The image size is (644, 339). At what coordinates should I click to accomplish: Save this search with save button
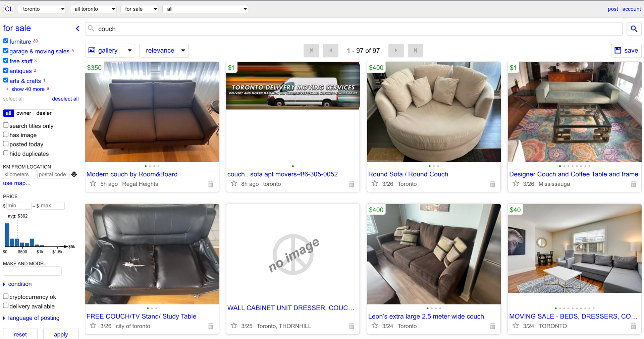626,51
